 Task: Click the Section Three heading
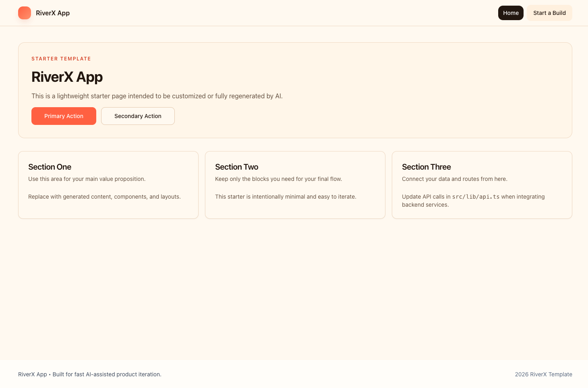(x=427, y=167)
